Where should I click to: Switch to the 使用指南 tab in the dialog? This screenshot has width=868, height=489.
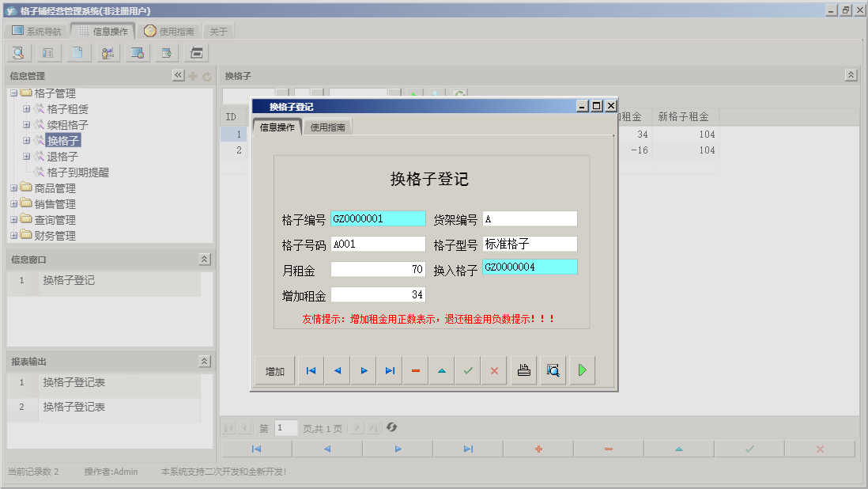[330, 125]
